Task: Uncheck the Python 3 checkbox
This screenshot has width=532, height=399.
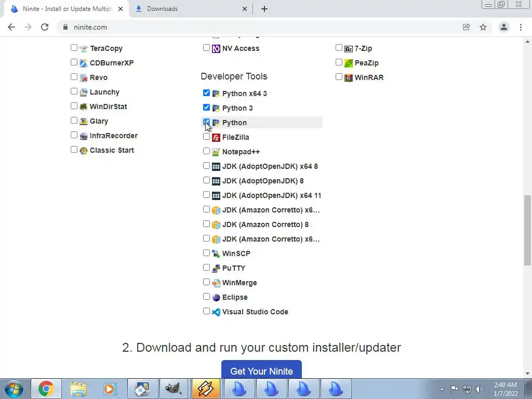Action: point(206,108)
